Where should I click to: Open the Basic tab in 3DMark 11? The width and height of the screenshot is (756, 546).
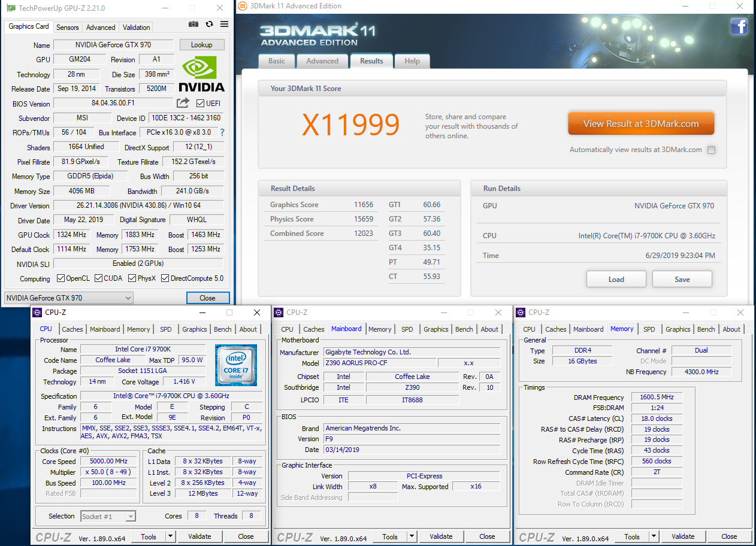(277, 61)
